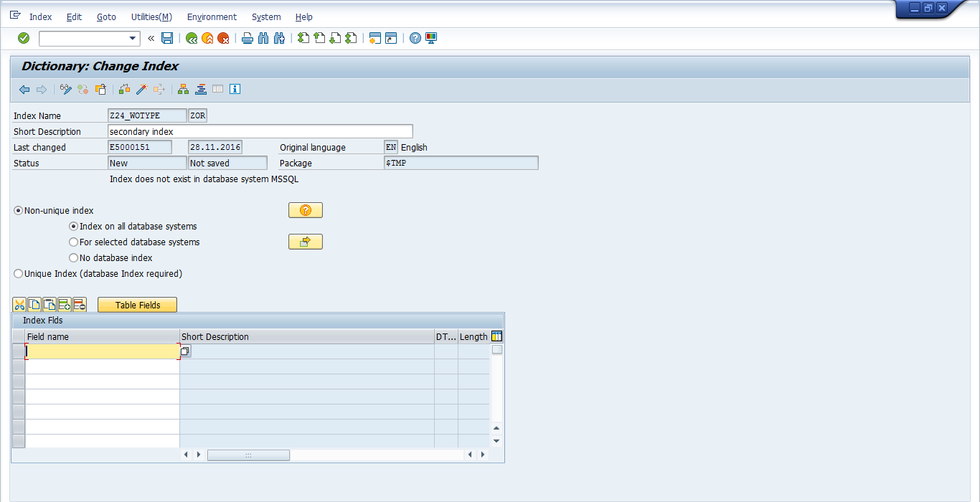
Task: Choose the 'No database index' option
Action: click(73, 258)
